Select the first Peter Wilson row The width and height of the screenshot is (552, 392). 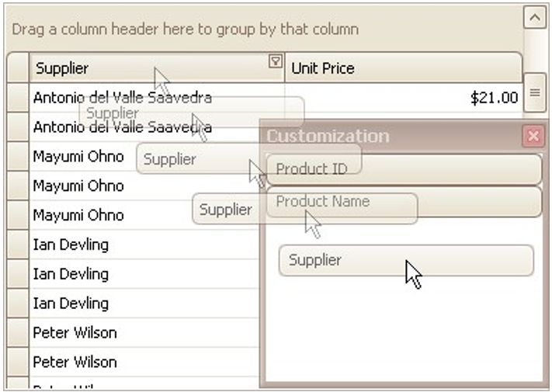75,333
